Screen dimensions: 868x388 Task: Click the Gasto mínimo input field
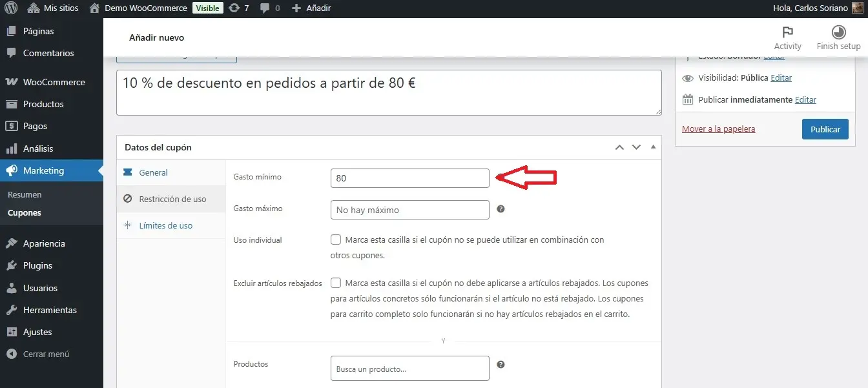pos(409,178)
